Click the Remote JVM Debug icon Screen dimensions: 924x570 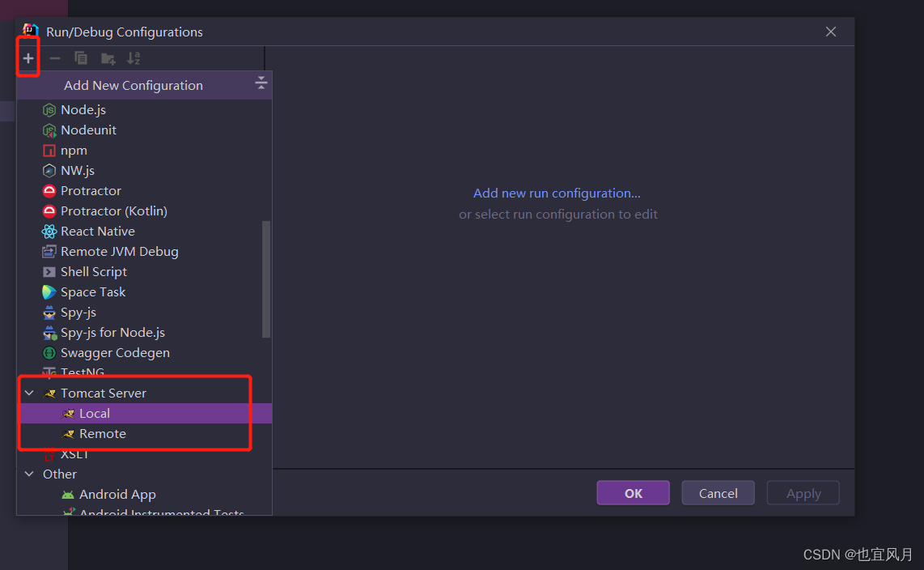pyautogui.click(x=49, y=252)
